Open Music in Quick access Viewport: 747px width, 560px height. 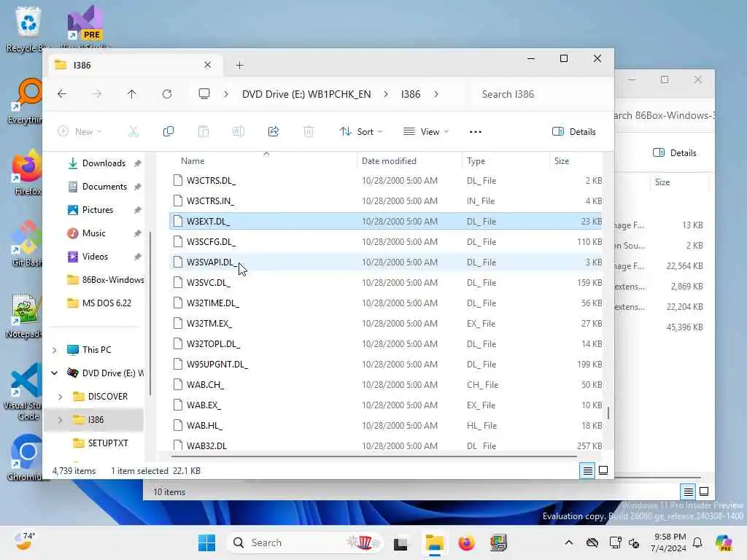[94, 233]
